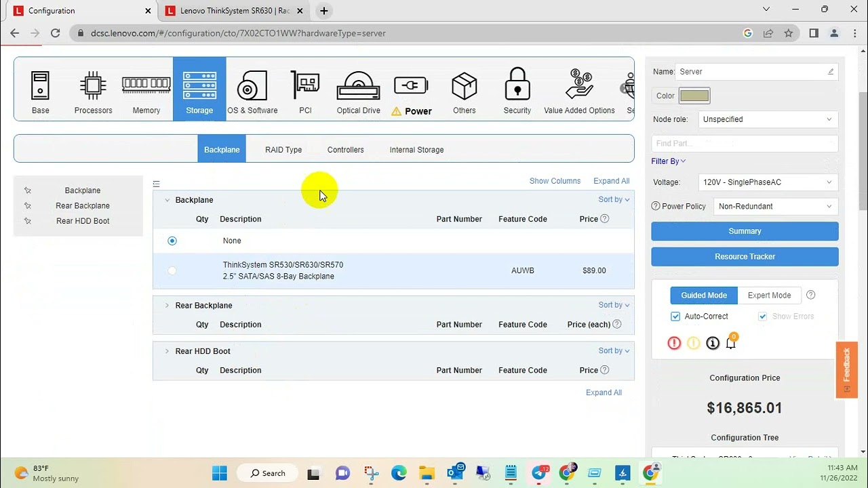Open the orange Feedback tab
This screenshot has height=488, width=868.
pyautogui.click(x=846, y=369)
